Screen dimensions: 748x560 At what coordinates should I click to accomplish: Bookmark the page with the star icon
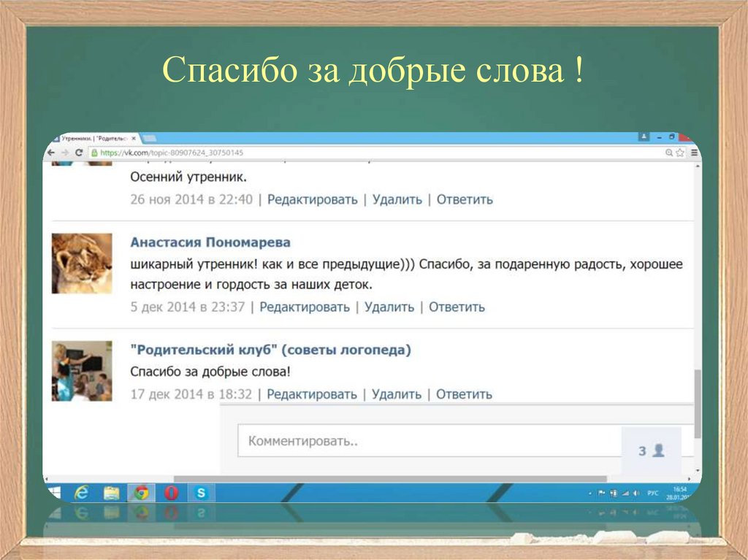click(x=680, y=153)
